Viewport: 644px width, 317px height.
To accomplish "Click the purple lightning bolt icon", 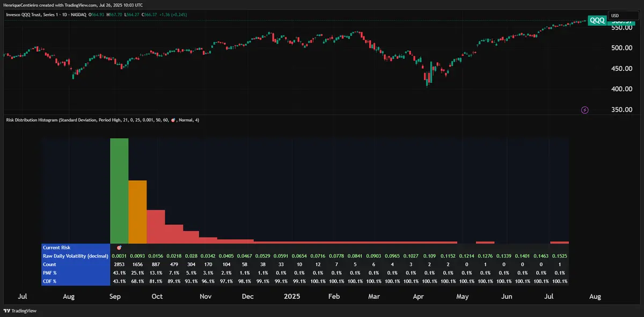I will click(585, 110).
